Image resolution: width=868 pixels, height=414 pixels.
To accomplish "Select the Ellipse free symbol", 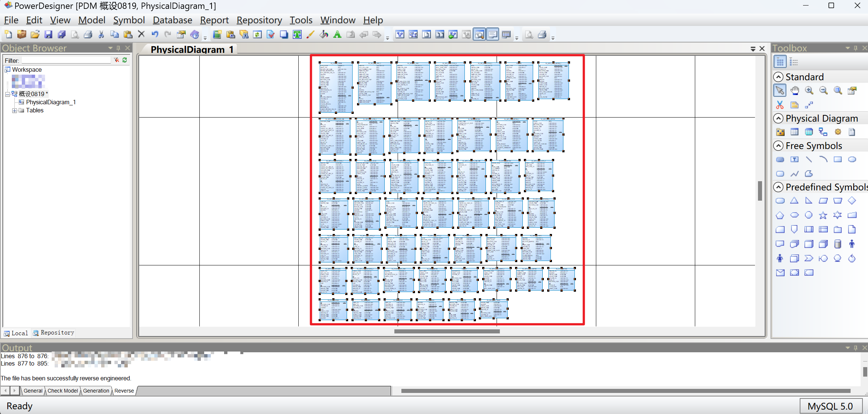I will (x=852, y=159).
